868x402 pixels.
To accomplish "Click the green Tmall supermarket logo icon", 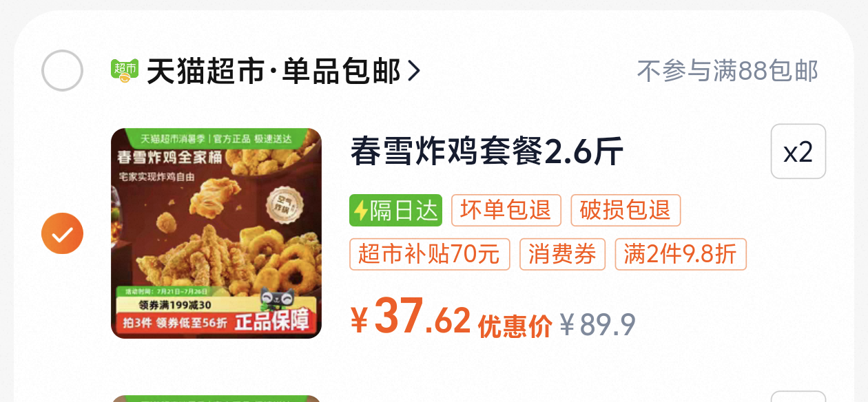I will pos(125,71).
